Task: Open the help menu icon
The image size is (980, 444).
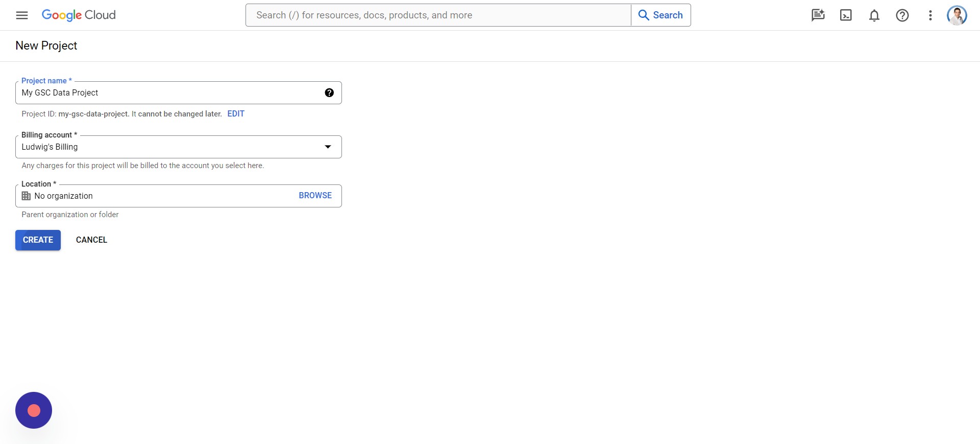Action: [x=902, y=15]
